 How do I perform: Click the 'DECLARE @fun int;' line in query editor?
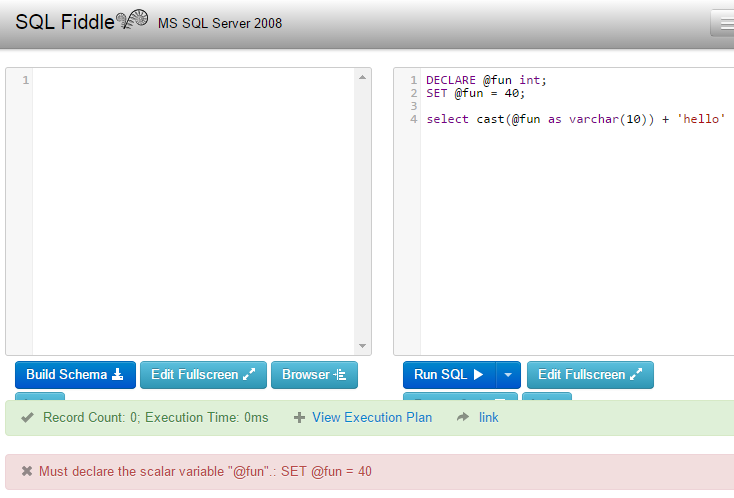click(x=486, y=80)
